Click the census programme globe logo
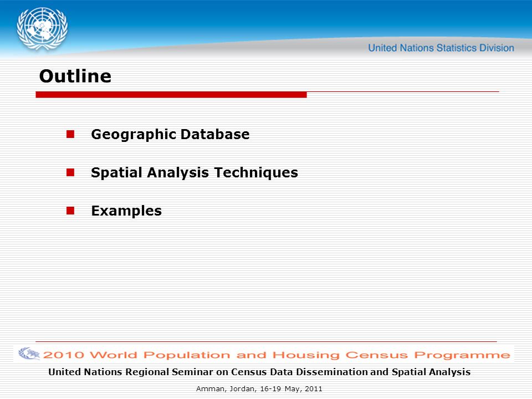Image resolution: width=532 pixels, height=399 pixels. click(x=29, y=354)
